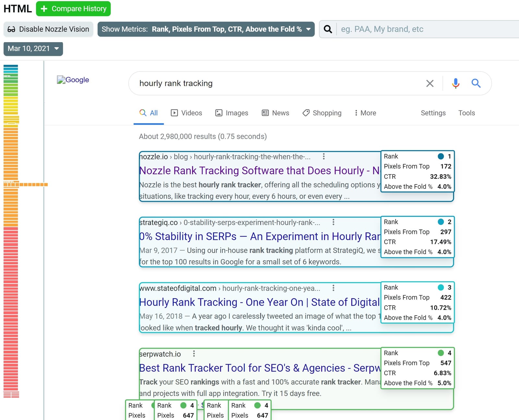
Task: Switch to the News tab
Action: (x=275, y=113)
